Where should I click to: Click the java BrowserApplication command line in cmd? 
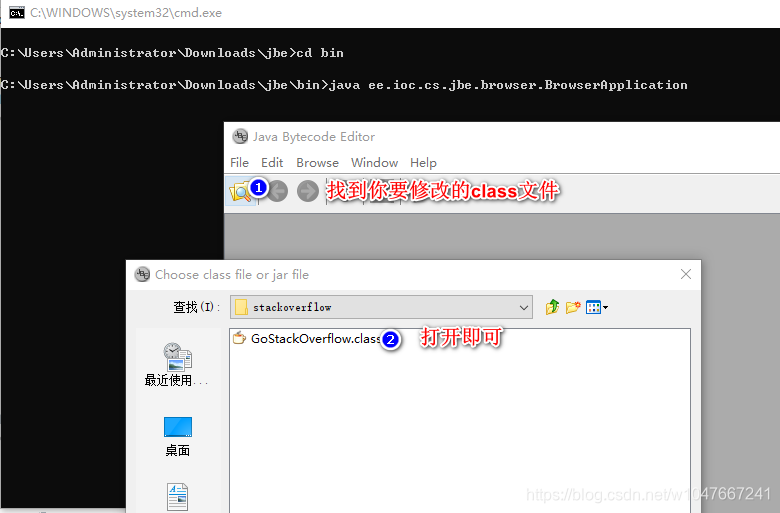(344, 85)
